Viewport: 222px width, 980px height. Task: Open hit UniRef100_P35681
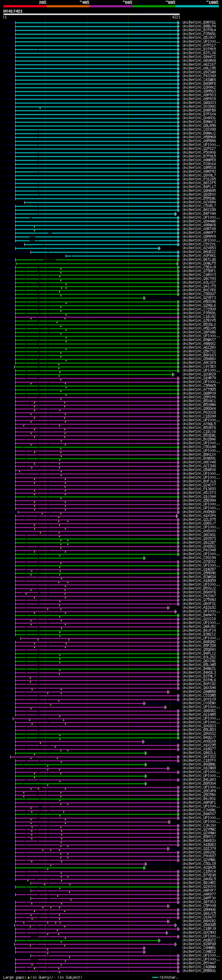click(199, 34)
